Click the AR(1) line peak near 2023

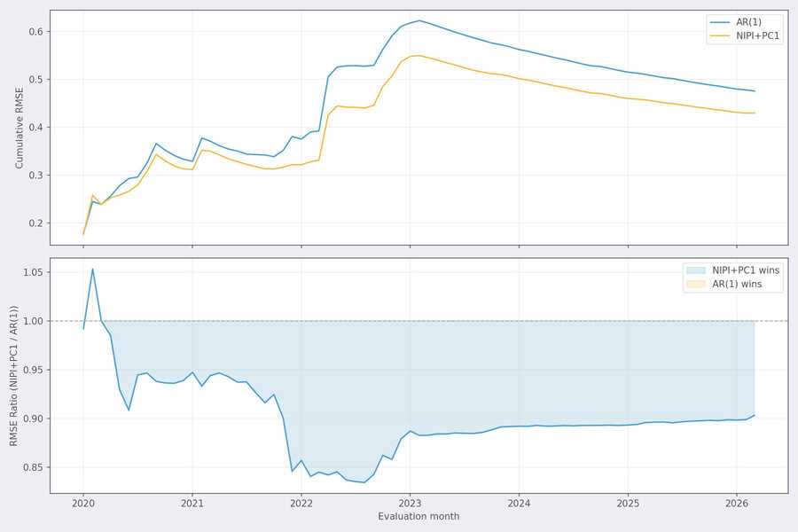click(419, 20)
